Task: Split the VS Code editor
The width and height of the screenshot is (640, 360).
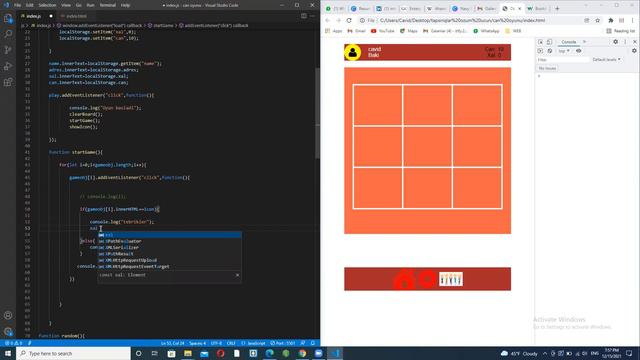Action: [x=304, y=16]
